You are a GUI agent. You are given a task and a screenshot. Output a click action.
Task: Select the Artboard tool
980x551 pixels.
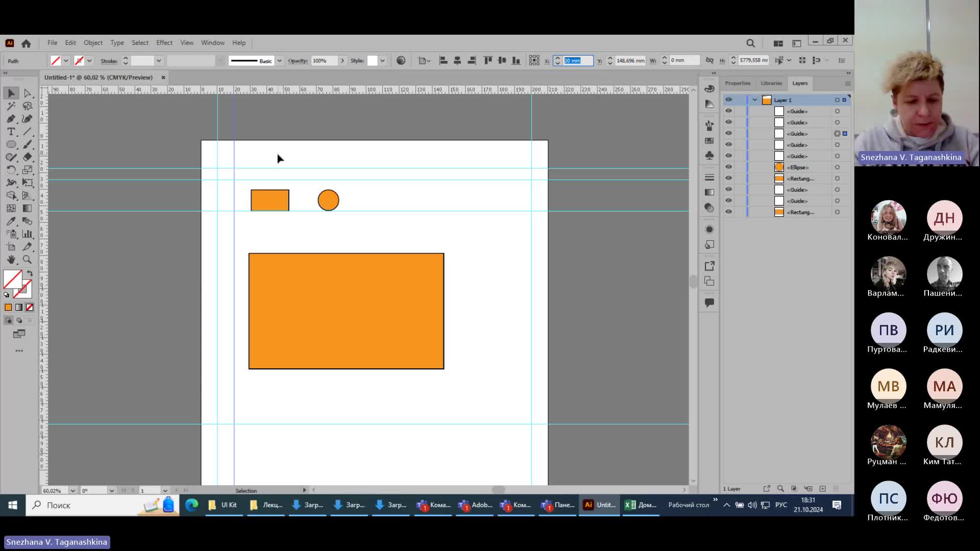click(x=11, y=246)
